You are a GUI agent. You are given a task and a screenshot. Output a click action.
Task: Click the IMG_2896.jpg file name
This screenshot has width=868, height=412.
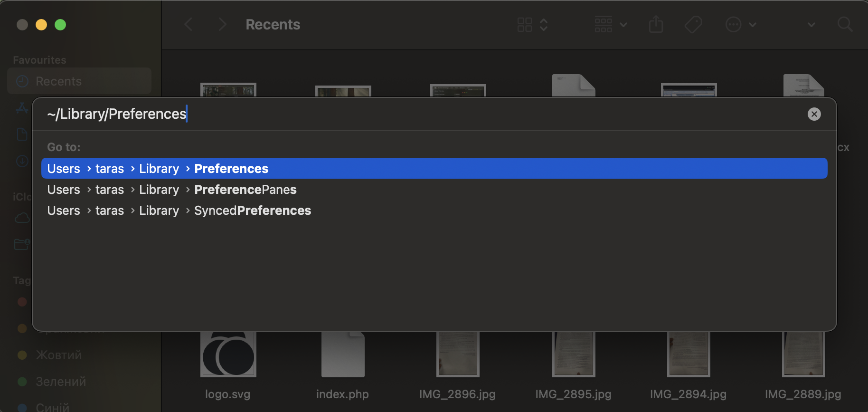[457, 394]
